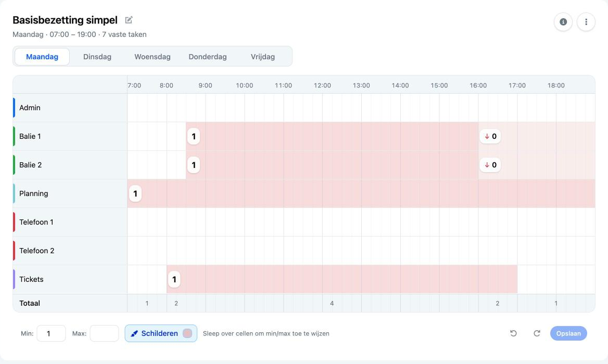Screen dimensions: 608x364
Task: Click the Totaal value '4'
Action: coord(332,303)
